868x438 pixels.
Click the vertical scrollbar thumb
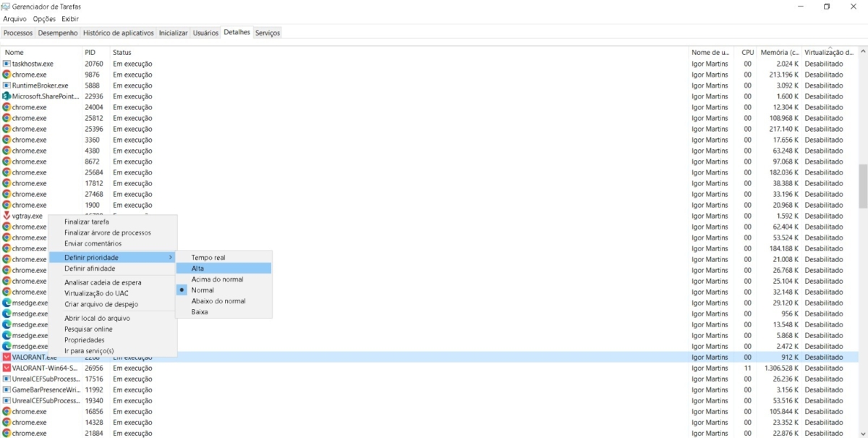click(862, 186)
